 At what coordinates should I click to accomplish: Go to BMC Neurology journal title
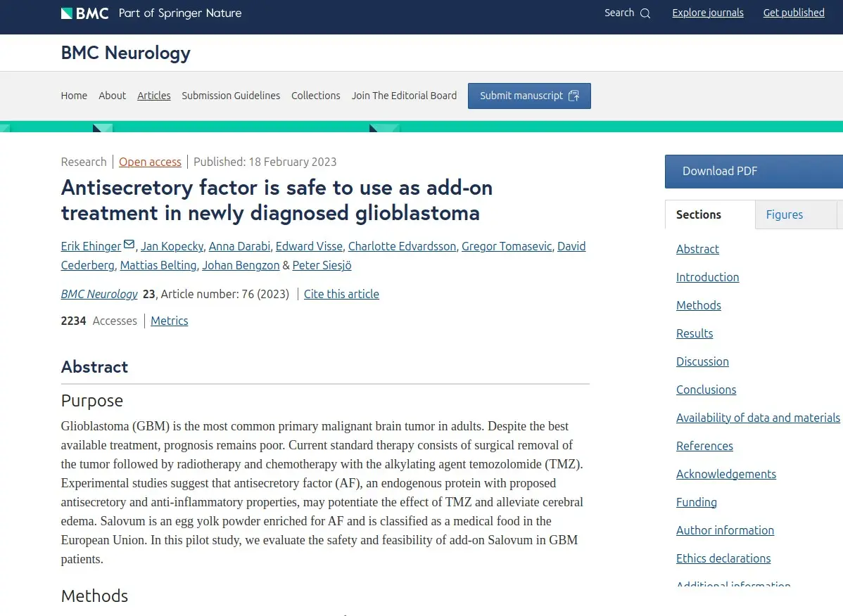click(x=126, y=53)
